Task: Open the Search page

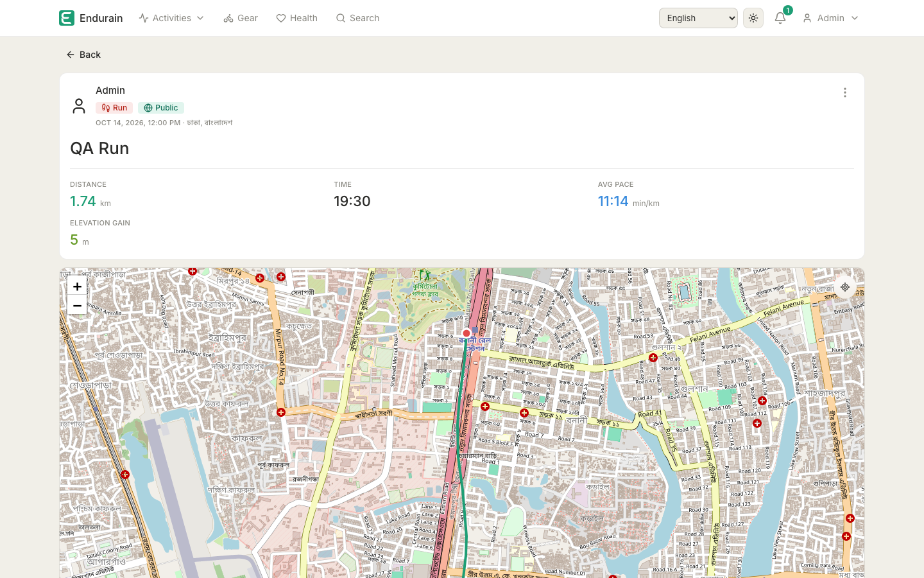Action: 357,18
